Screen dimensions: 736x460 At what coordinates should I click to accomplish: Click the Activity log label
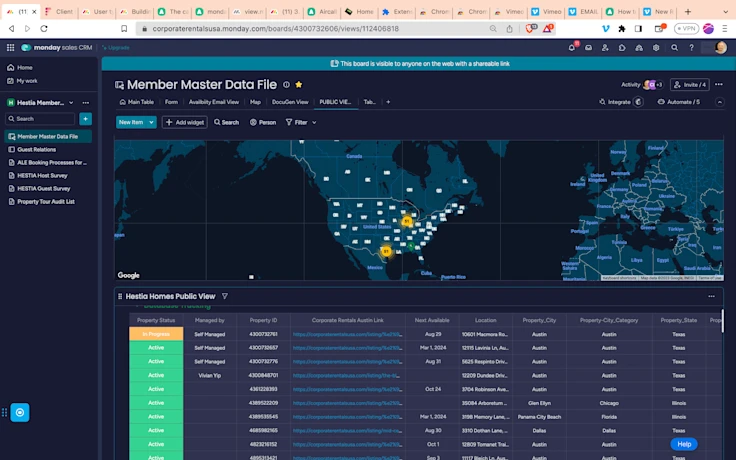630,84
